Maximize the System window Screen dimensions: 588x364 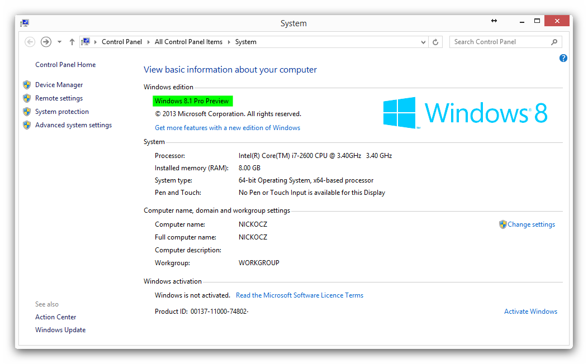(x=537, y=21)
